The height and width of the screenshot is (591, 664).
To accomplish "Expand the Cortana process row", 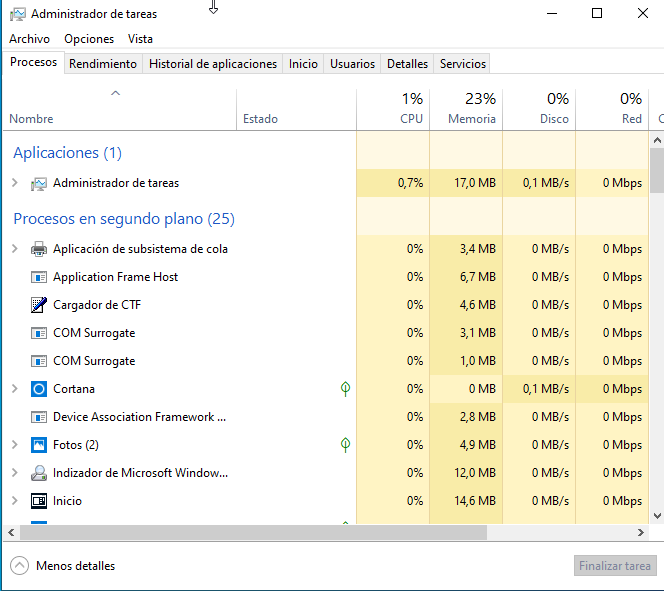I will click(14, 389).
